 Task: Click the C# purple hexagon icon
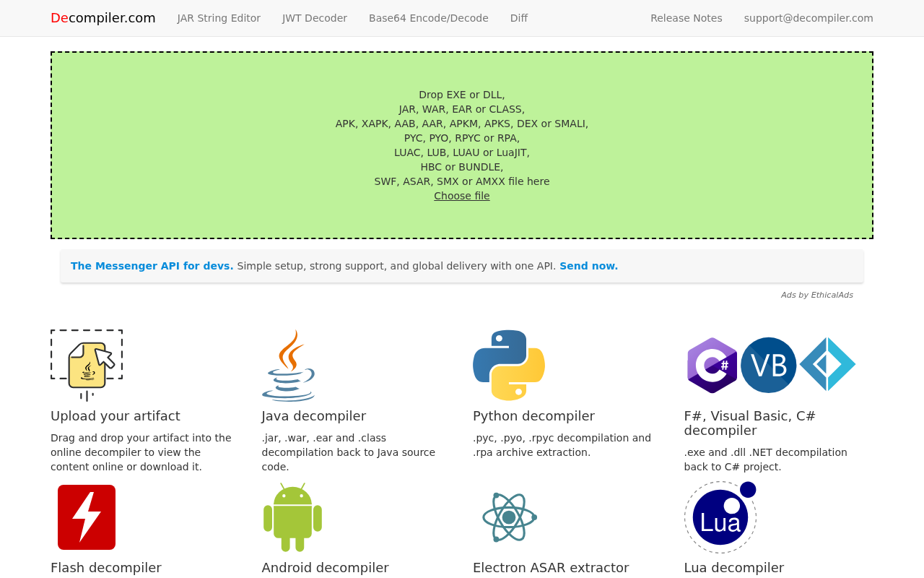(712, 366)
